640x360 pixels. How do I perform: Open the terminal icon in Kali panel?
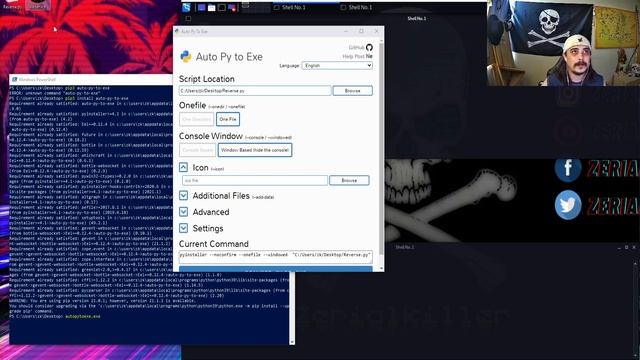click(222, 7)
